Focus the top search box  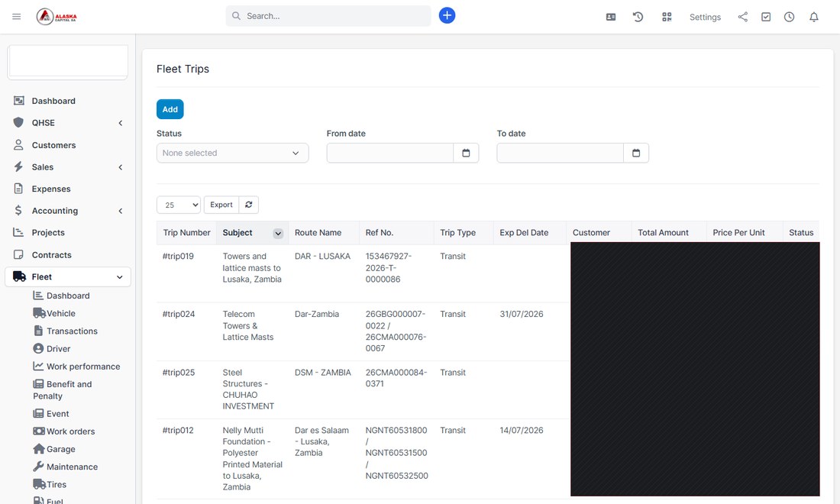pyautogui.click(x=328, y=16)
